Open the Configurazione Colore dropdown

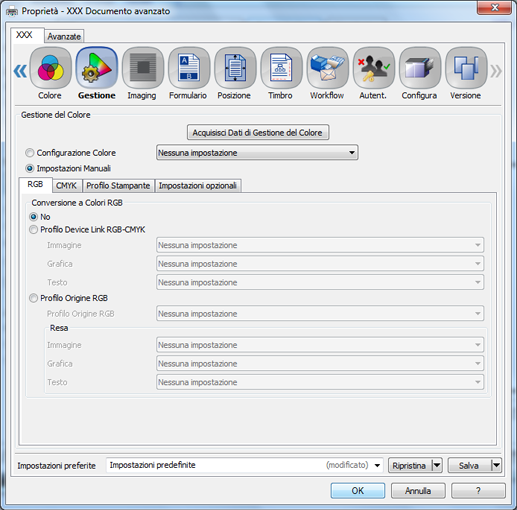click(257, 153)
